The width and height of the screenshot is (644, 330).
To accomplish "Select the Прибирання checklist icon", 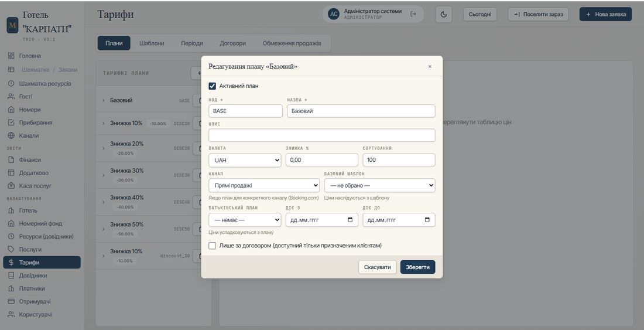I will pyautogui.click(x=12, y=123).
